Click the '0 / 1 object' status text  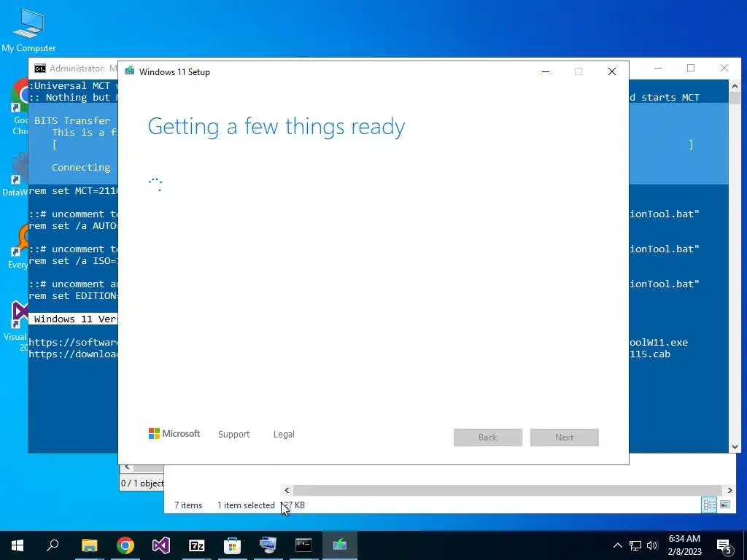click(142, 483)
